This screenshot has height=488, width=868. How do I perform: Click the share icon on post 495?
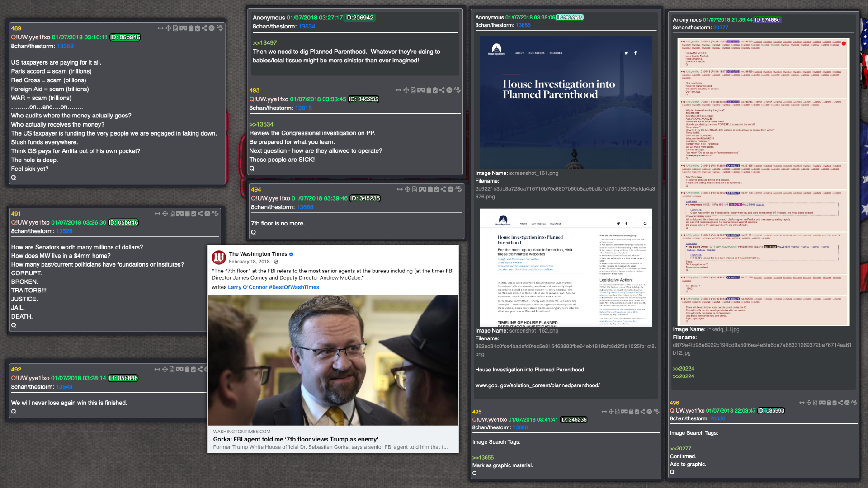(643, 412)
